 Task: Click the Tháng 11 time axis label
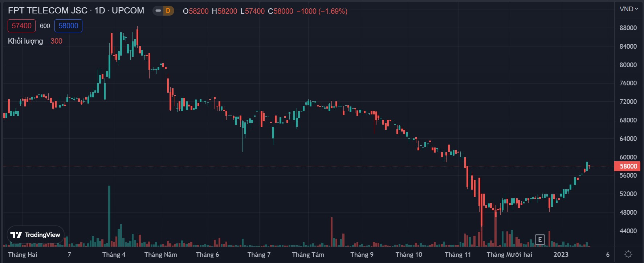458,255
